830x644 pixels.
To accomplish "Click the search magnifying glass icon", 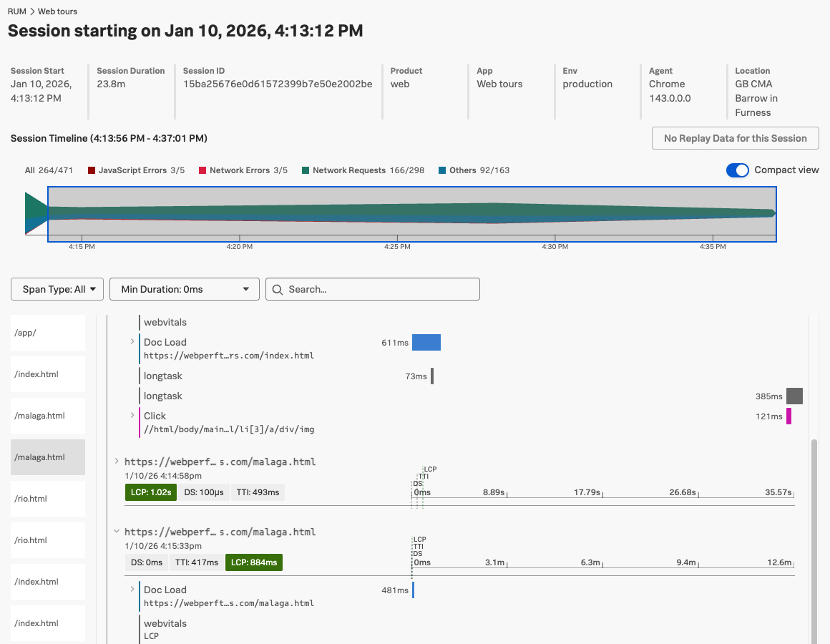I will click(278, 289).
